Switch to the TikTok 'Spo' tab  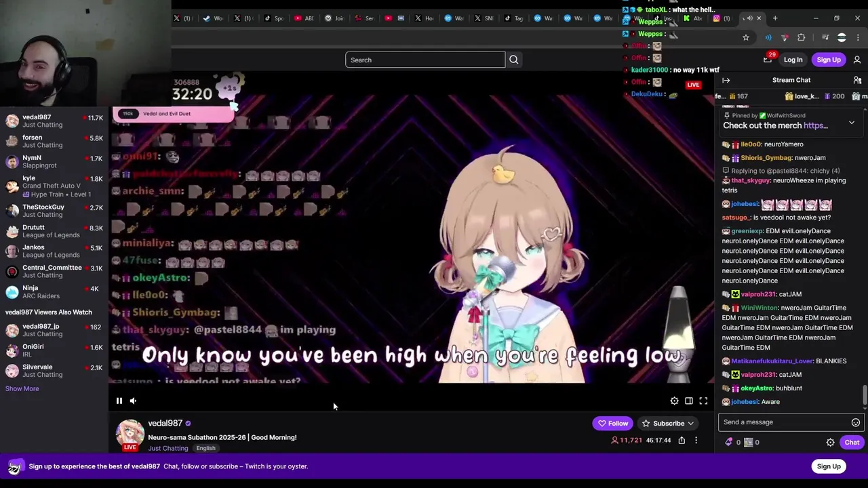pyautogui.click(x=273, y=18)
